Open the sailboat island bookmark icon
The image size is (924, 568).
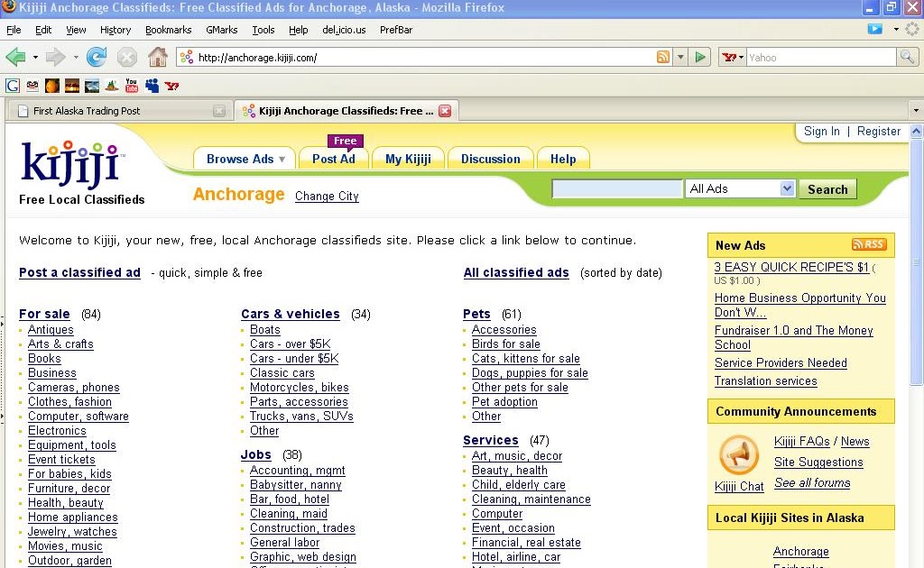coord(112,86)
